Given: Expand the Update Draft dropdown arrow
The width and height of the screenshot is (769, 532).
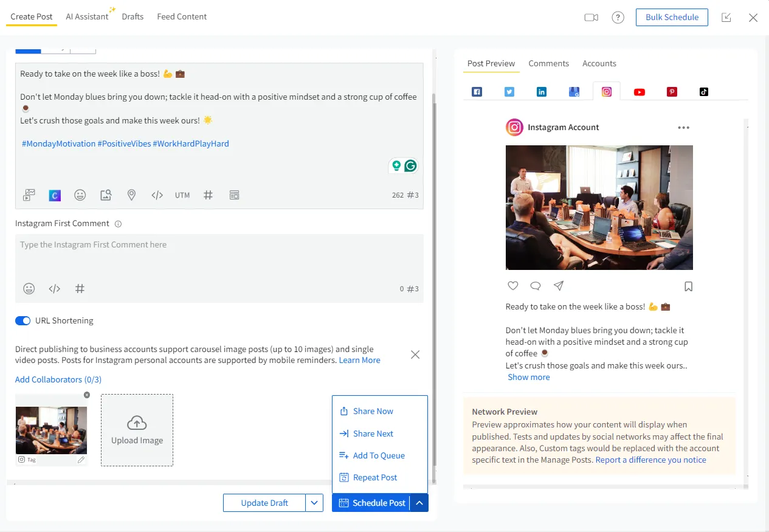Looking at the screenshot, I should pyautogui.click(x=314, y=503).
